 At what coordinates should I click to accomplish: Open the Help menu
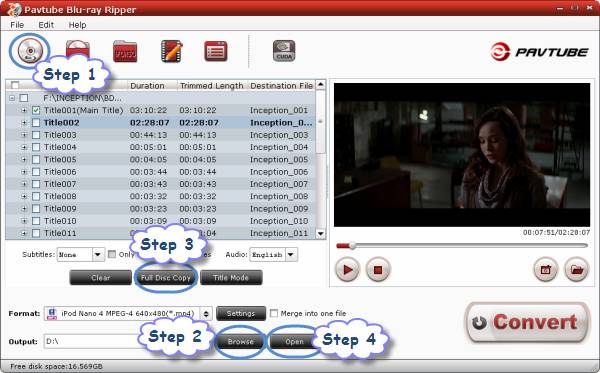click(77, 25)
